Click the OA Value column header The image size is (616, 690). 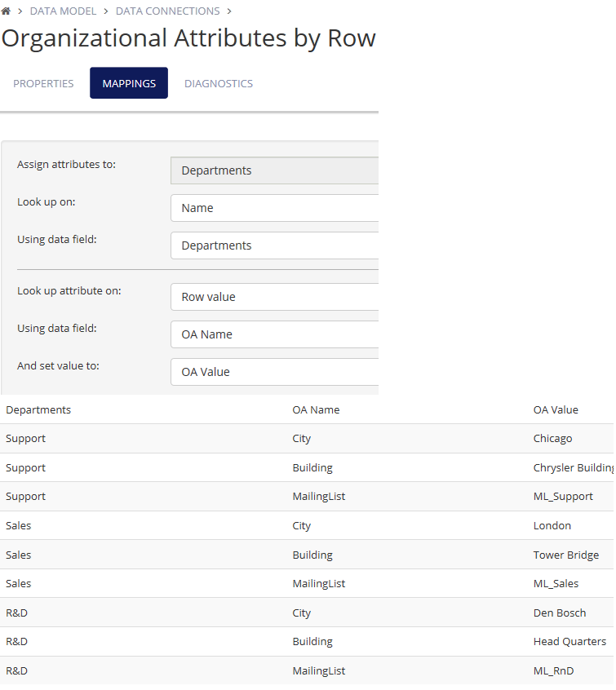click(556, 409)
